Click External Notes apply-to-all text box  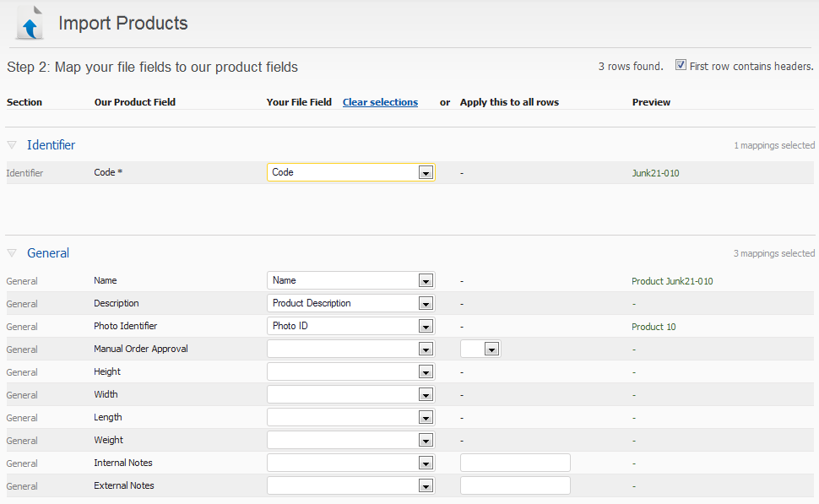click(515, 485)
